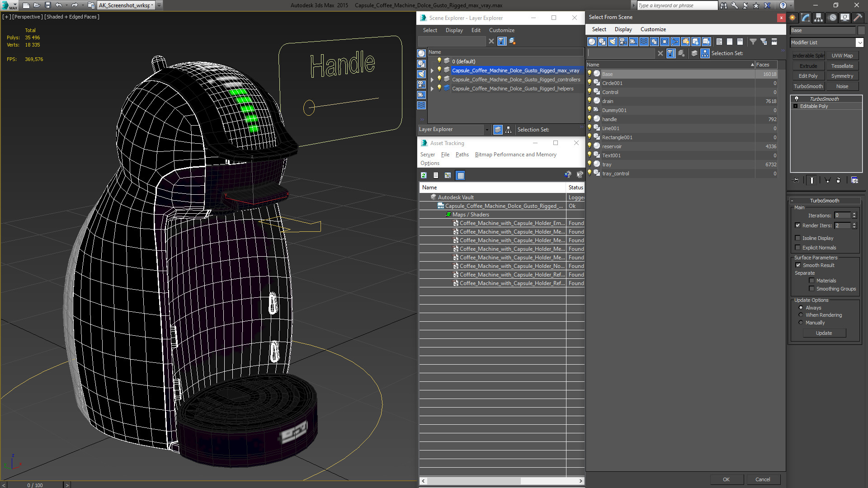
Task: Expand the Rigged_helpers layer
Action: pyautogui.click(x=432, y=89)
